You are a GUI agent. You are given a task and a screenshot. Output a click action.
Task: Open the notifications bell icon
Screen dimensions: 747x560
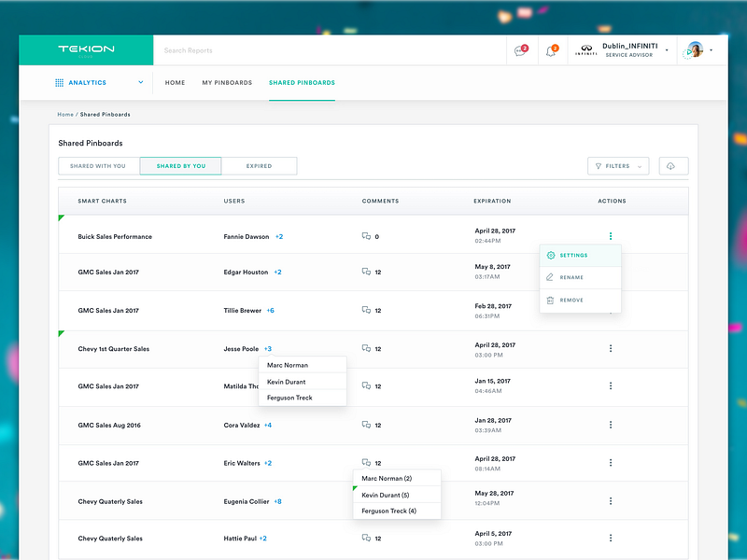click(552, 50)
